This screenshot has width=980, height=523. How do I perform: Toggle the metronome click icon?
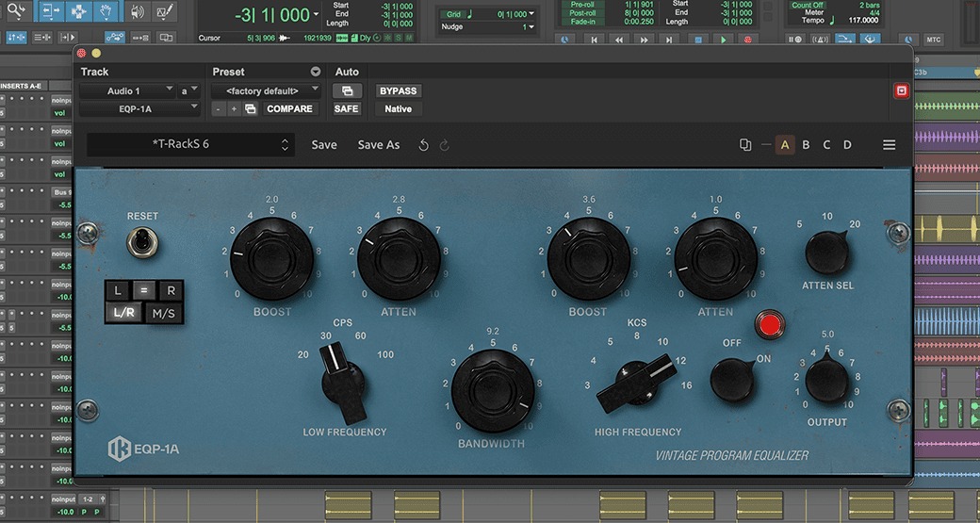point(820,40)
